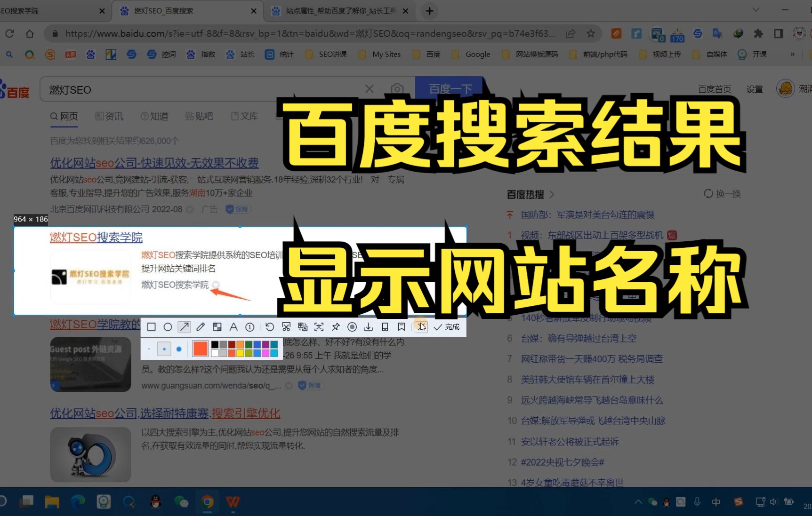
Task: Click 完成 to finish the screenshot
Action: click(x=447, y=327)
